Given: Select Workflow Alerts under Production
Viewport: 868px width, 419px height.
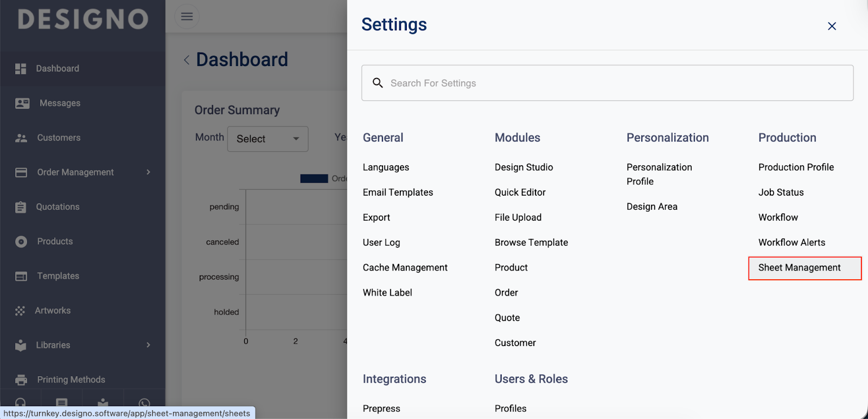Looking at the screenshot, I should click(792, 243).
